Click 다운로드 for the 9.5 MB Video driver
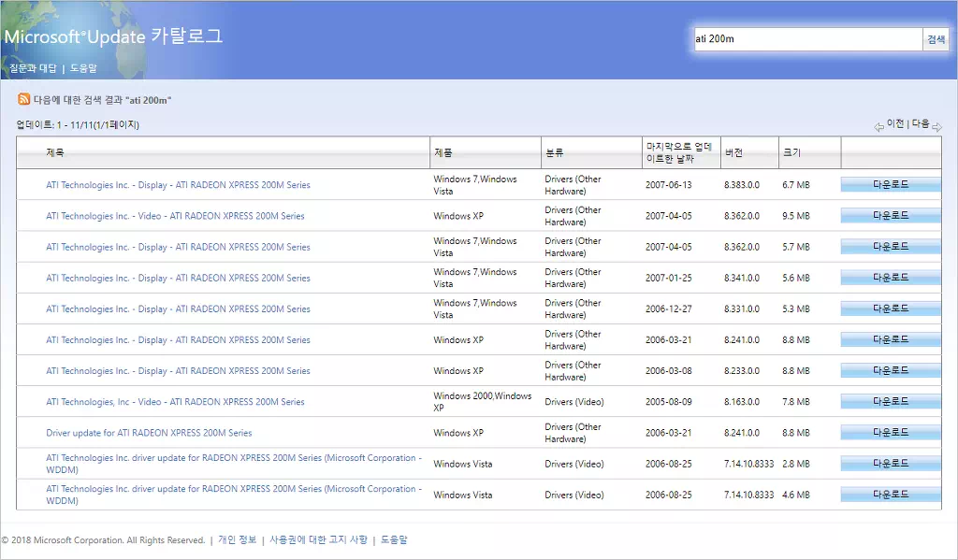Image resolution: width=958 pixels, height=560 pixels. click(x=891, y=216)
